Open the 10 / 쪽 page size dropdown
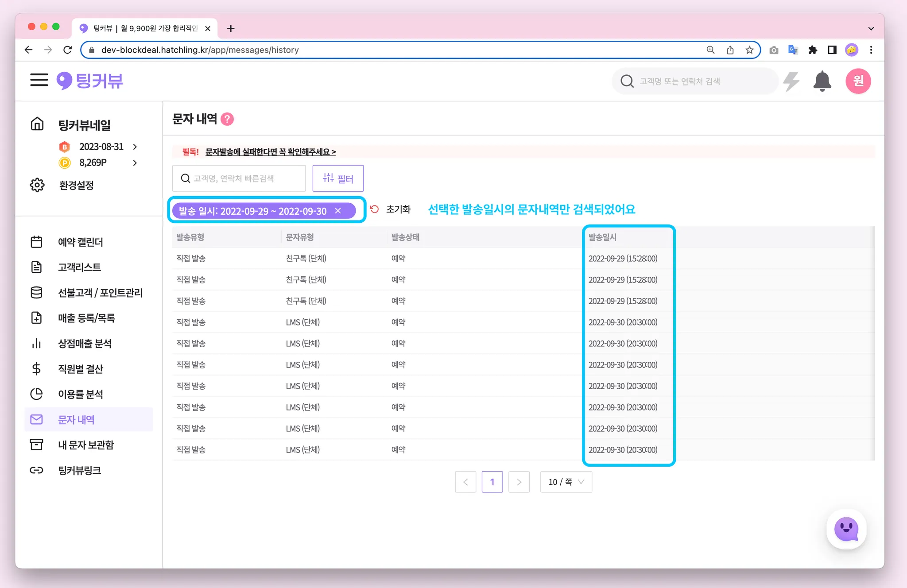907x588 pixels. point(566,482)
